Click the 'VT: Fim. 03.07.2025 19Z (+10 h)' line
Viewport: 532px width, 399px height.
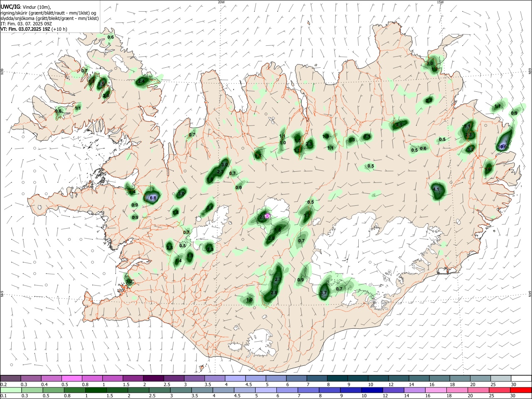point(34,29)
